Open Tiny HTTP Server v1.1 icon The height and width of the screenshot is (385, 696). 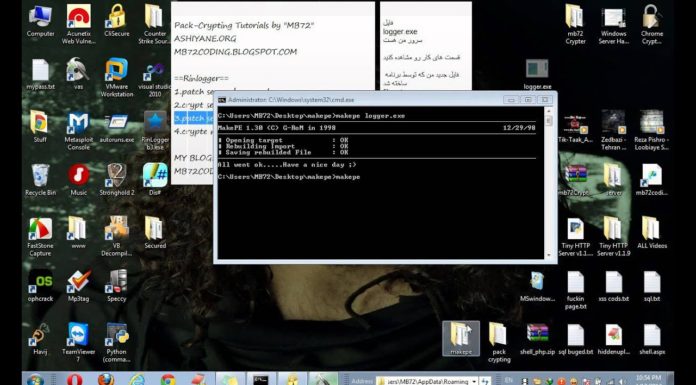575,237
